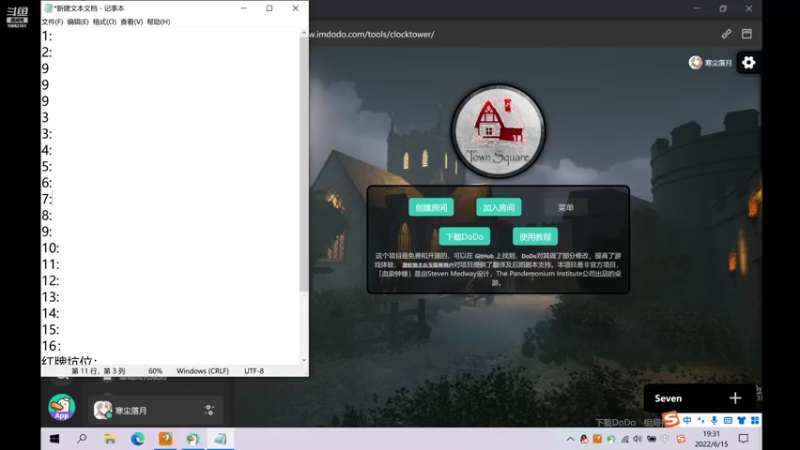Open Notepad 文件(F) menu
Image resolution: width=800 pixels, height=450 pixels.
53,22
